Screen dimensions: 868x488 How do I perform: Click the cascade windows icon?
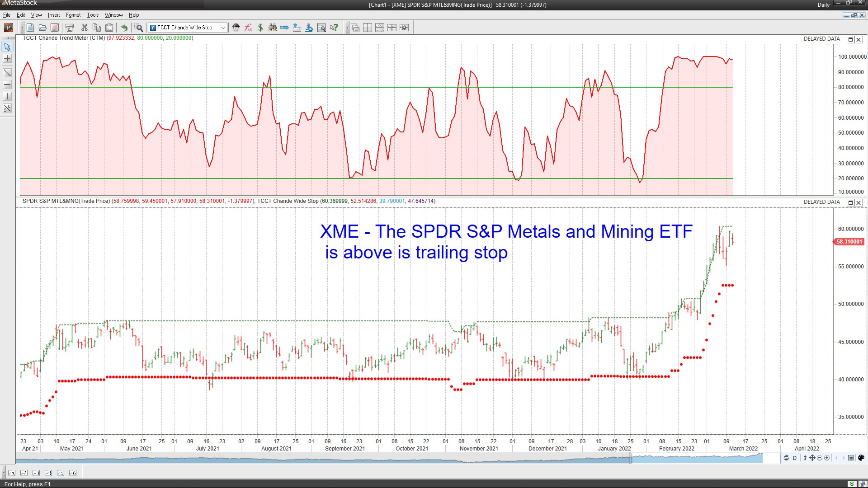tap(355, 28)
